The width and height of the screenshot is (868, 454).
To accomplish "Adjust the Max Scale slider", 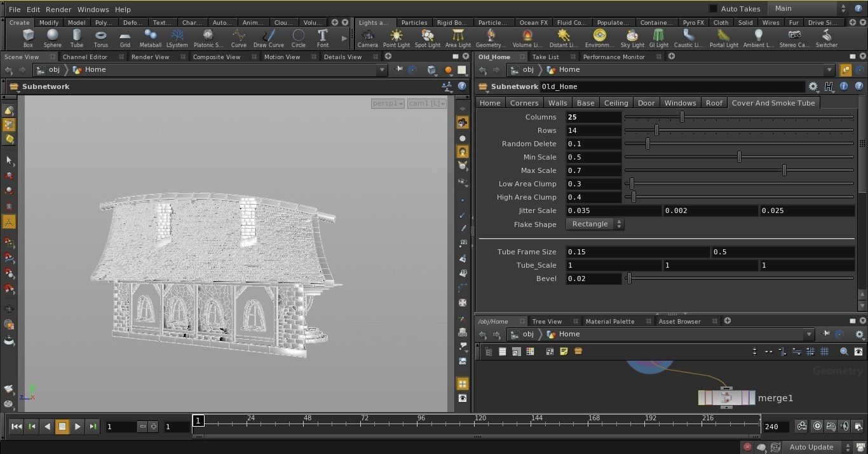I will (739, 170).
